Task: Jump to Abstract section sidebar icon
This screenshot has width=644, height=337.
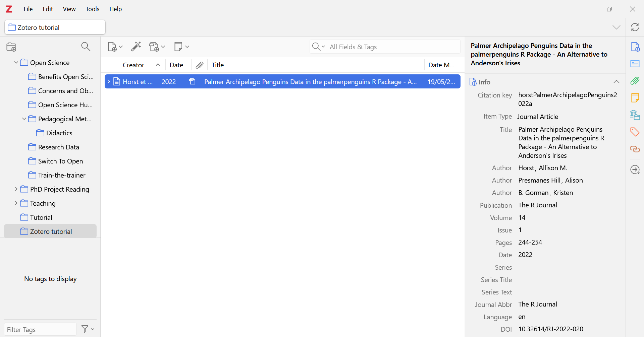Action: pyautogui.click(x=635, y=64)
